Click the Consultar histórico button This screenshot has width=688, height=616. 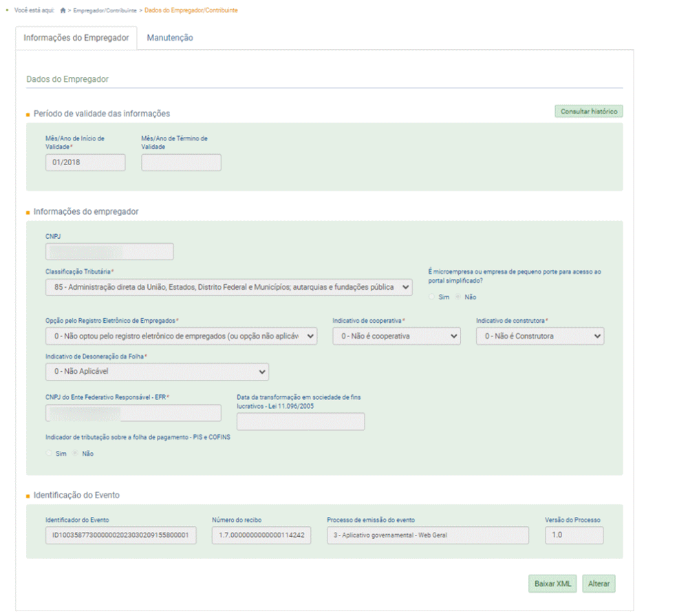pyautogui.click(x=588, y=111)
